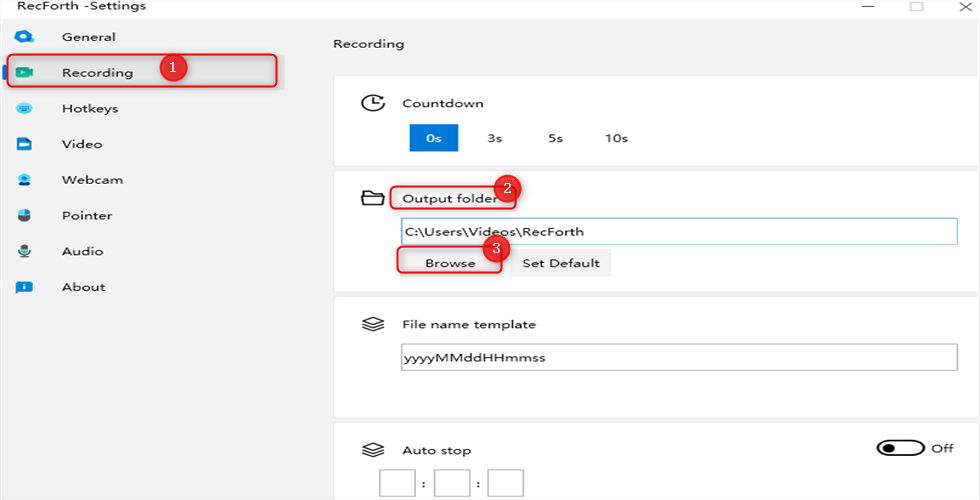The height and width of the screenshot is (500, 980).
Task: Click the green Recording camera icon
Action: tap(24, 72)
